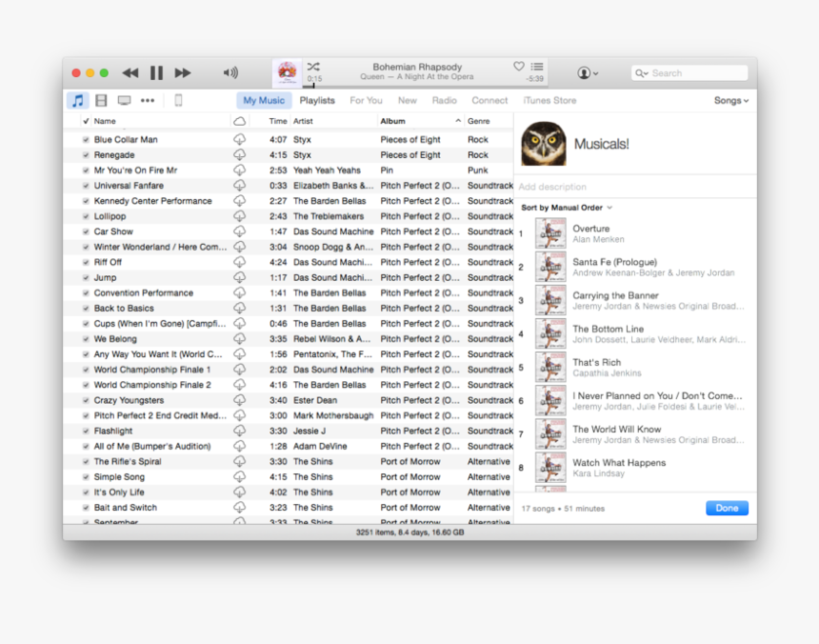Click the heart icon to love Bohemian Rhapsody

519,67
